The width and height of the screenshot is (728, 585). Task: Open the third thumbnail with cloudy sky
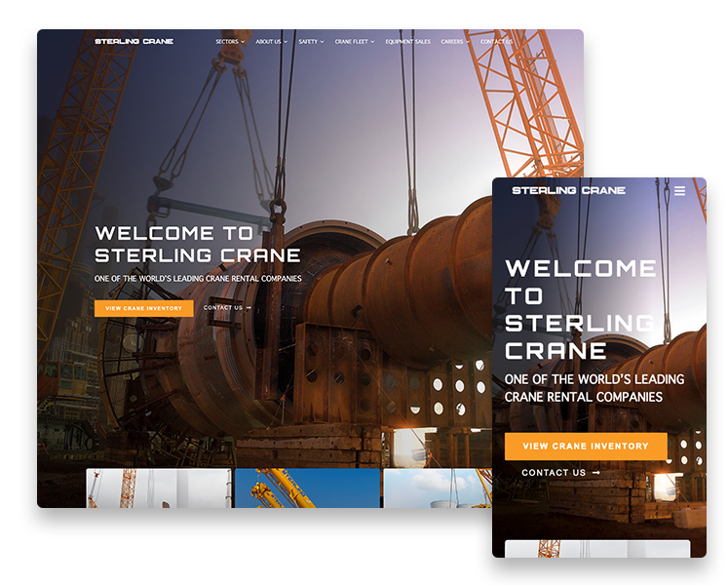coord(438,487)
